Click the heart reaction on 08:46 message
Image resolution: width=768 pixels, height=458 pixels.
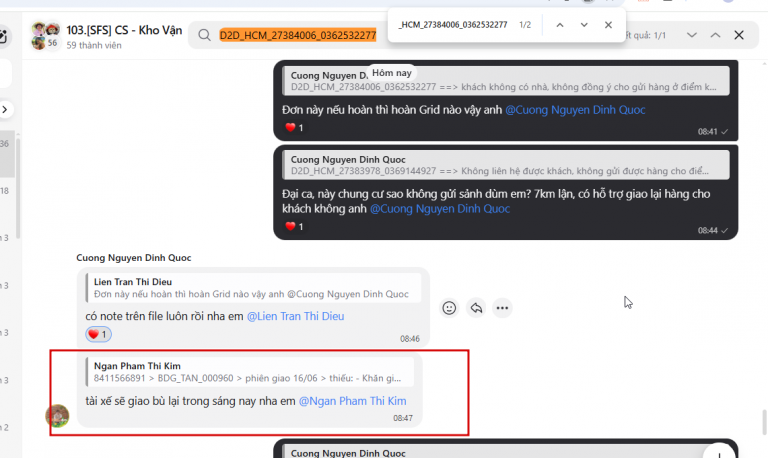[98, 334]
